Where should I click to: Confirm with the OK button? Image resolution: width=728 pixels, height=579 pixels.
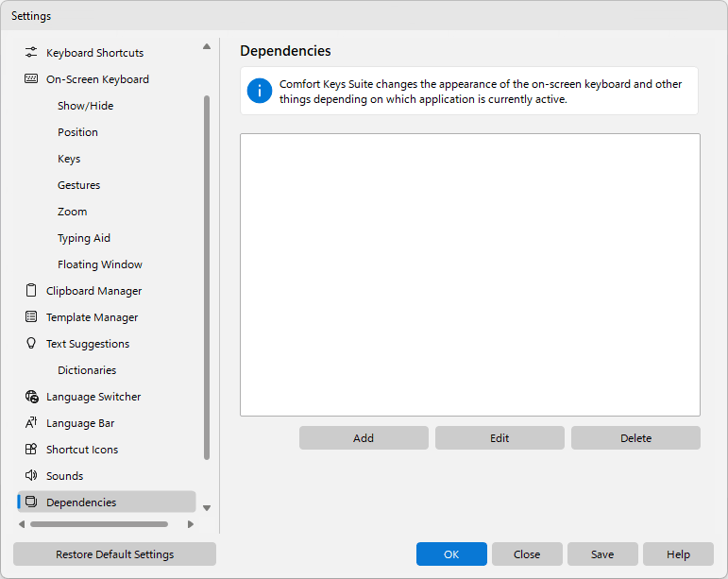click(451, 553)
